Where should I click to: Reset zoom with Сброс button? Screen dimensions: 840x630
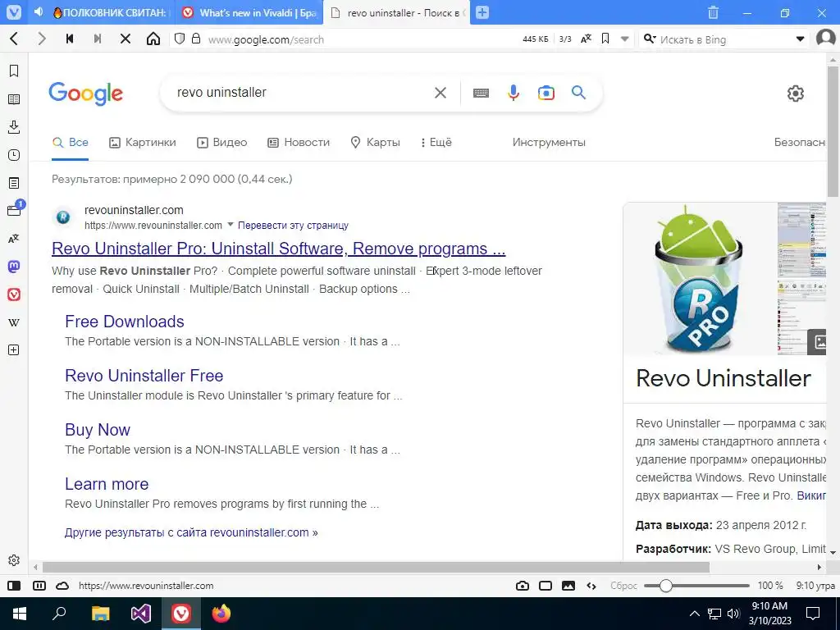click(623, 586)
